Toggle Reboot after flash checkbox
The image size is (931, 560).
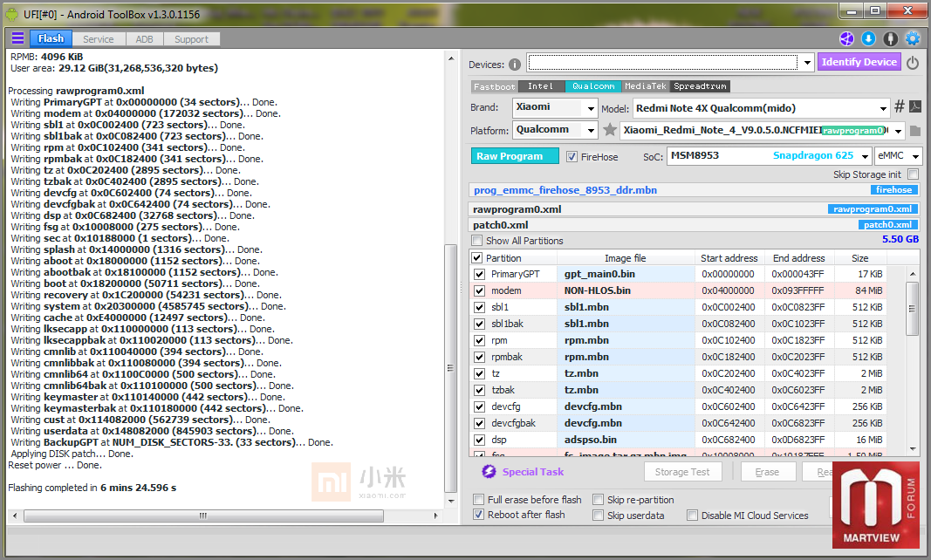click(x=478, y=515)
